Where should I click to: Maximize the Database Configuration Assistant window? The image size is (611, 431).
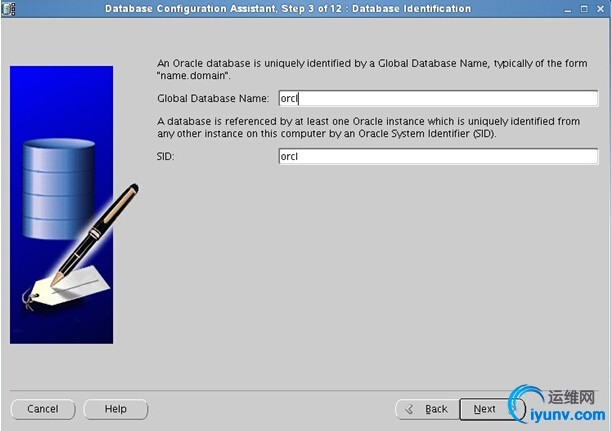[584, 9]
